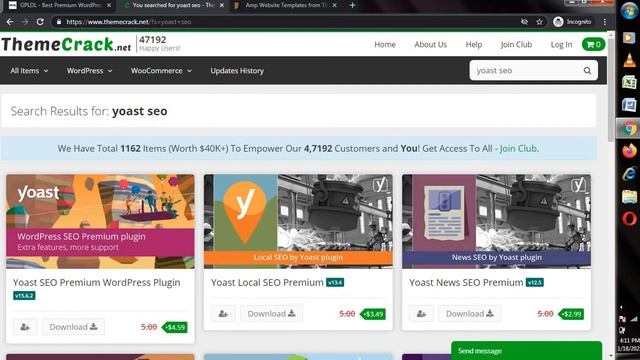Click the $4.59 price tag
This screenshot has height=360, width=640.
click(x=175, y=327)
